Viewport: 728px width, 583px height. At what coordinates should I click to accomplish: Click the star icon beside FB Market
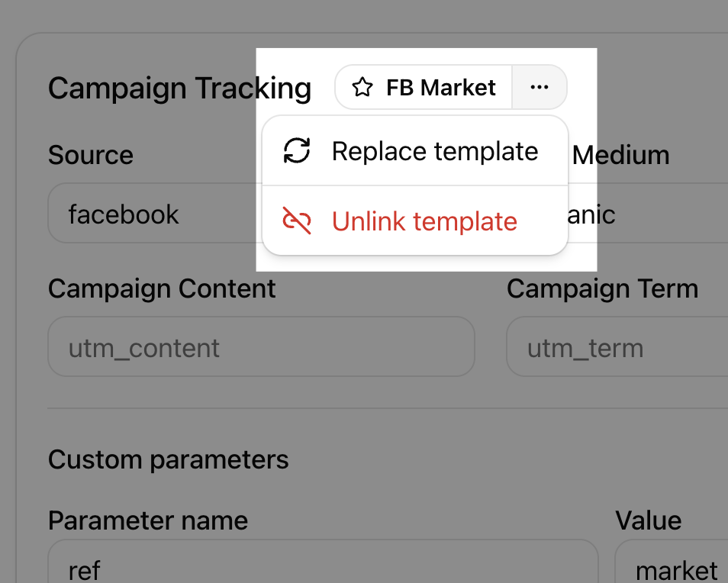click(x=362, y=87)
